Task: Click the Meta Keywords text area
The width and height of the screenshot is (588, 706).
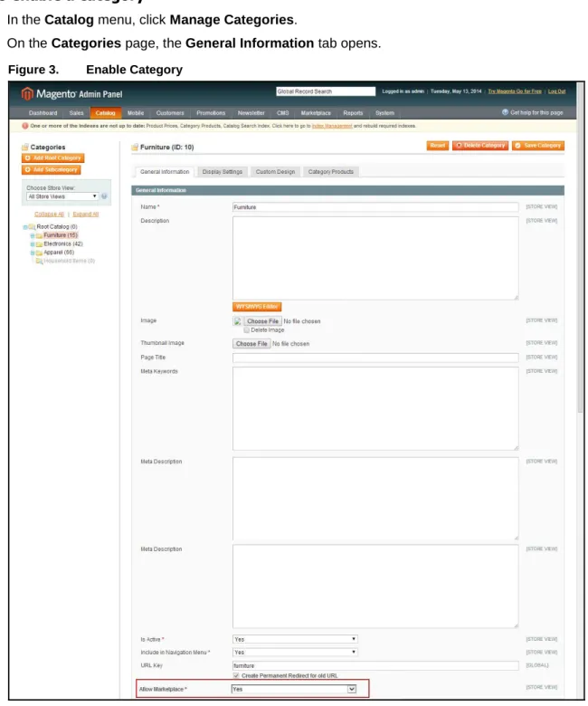Action: tap(375, 409)
